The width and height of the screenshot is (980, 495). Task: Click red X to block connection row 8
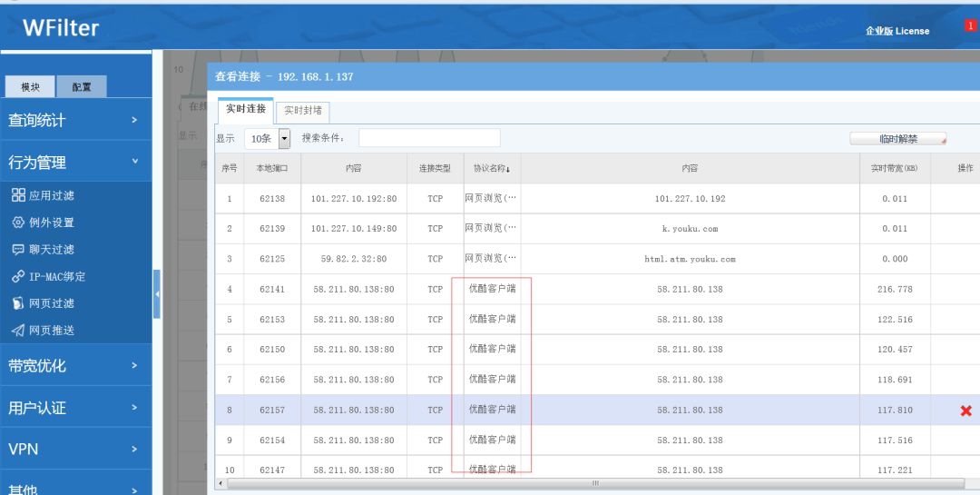coord(965,411)
